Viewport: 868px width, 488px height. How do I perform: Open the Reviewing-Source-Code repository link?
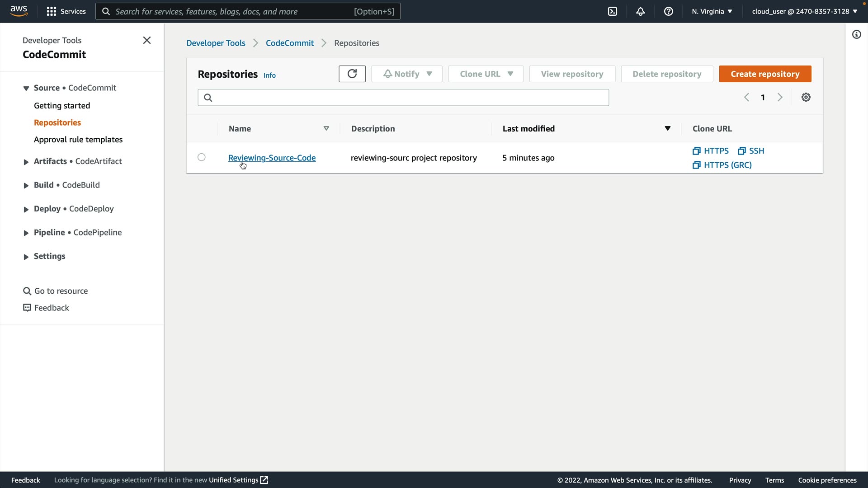pos(272,158)
